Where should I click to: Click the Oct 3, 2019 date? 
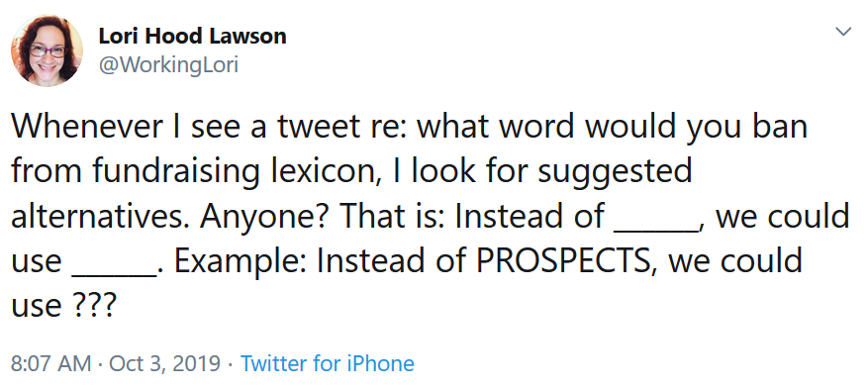click(165, 363)
